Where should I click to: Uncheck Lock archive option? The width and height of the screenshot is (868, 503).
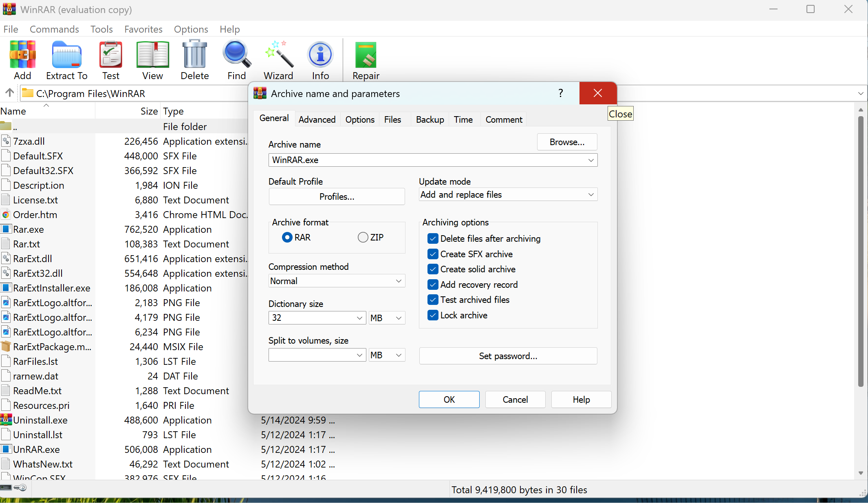[x=433, y=315]
